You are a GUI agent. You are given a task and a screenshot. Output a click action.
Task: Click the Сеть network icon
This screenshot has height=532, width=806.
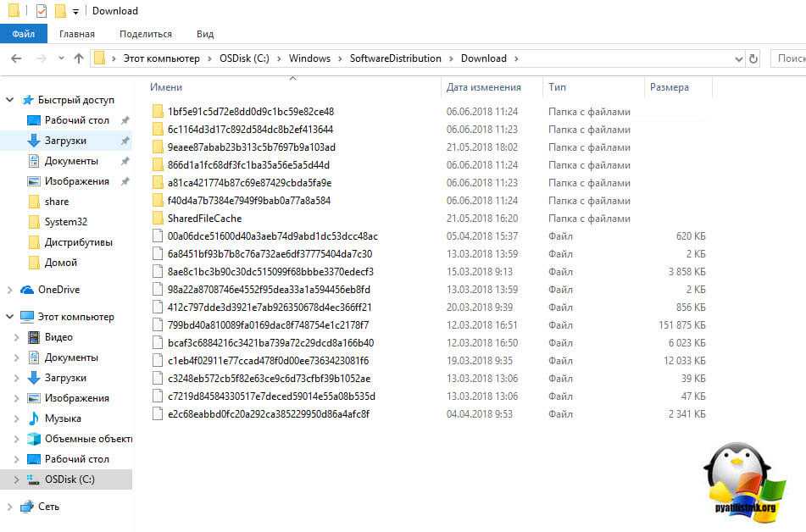coord(27,507)
